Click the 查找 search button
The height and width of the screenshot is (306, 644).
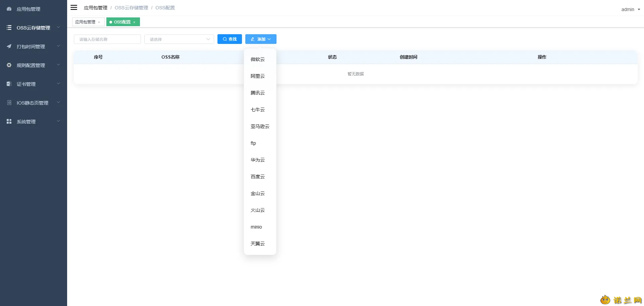point(230,39)
